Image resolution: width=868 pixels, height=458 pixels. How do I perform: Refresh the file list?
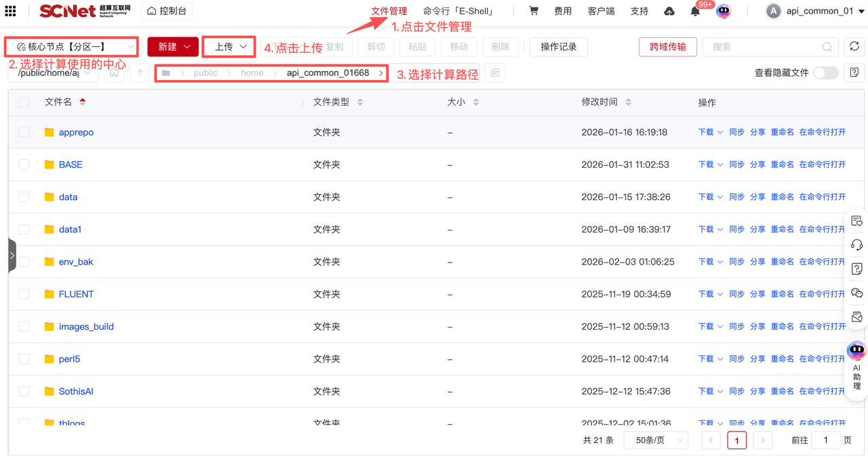(854, 47)
